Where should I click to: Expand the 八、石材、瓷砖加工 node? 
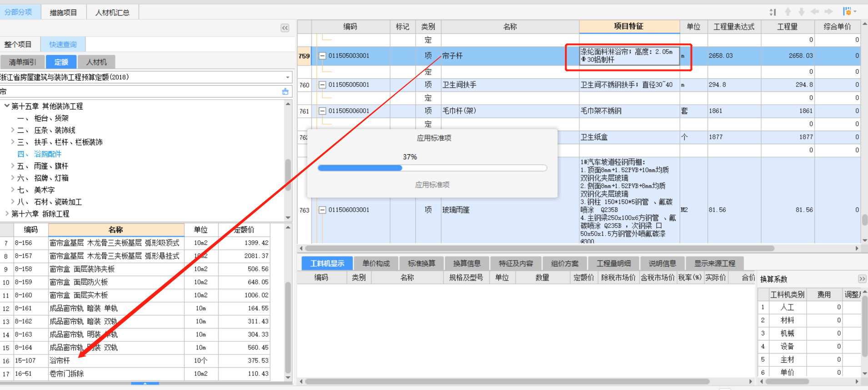[x=13, y=202]
